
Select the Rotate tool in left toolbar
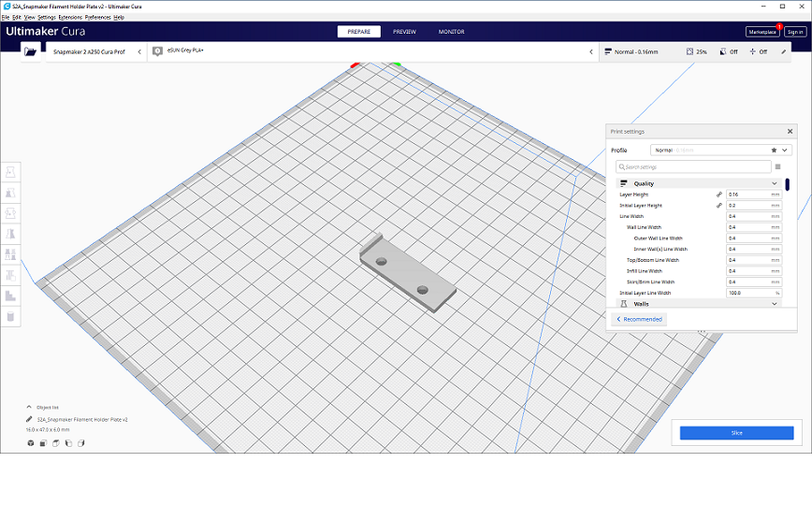pos(11,213)
